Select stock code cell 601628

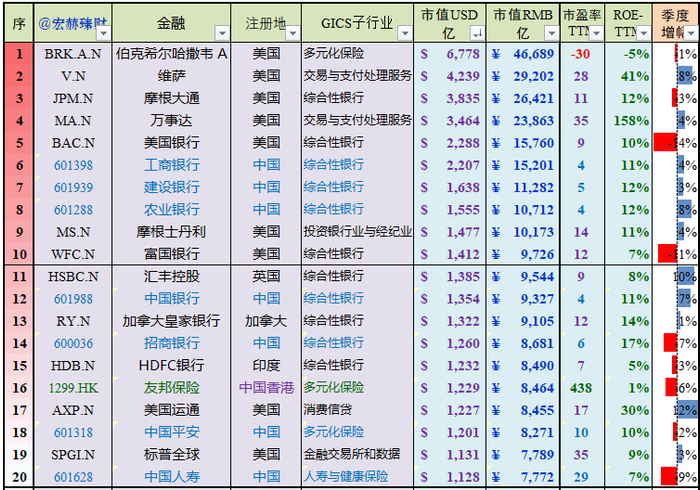pyautogui.click(x=73, y=478)
